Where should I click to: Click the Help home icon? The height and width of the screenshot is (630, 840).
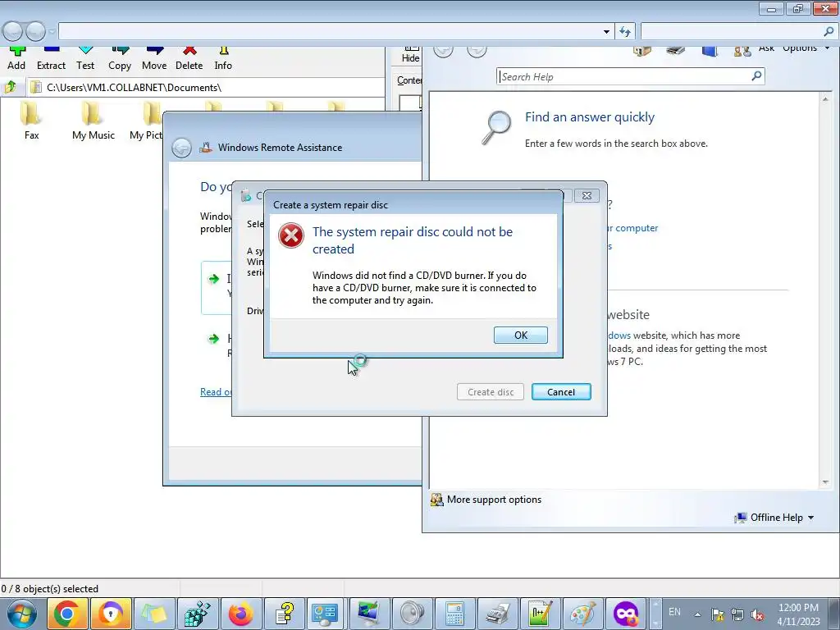coord(641,51)
